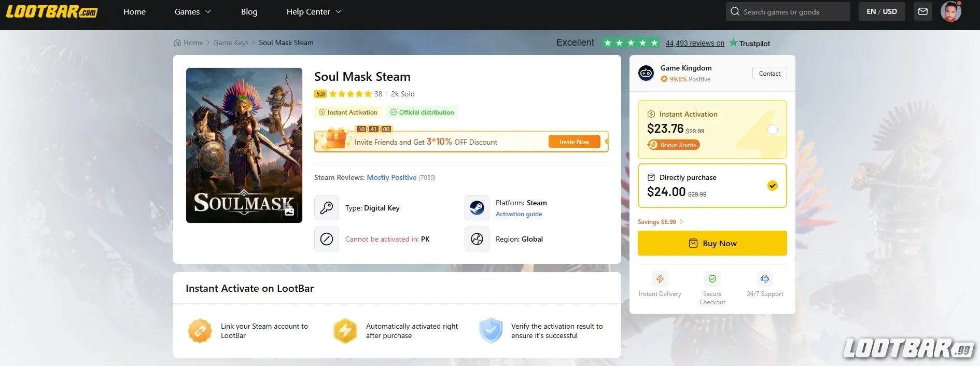The width and height of the screenshot is (980, 366).
Task: Click the Steam platform icon
Action: pos(477,208)
